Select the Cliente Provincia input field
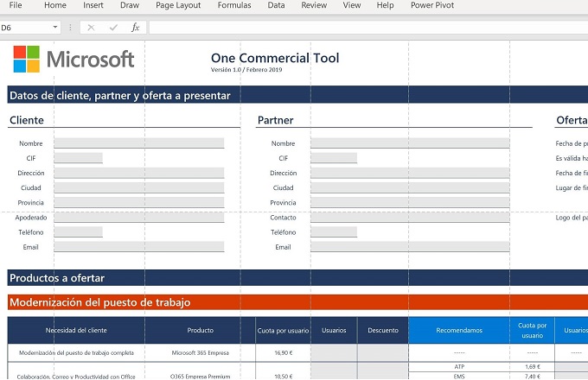Image resolution: width=588 pixels, height=380 pixels. click(x=139, y=202)
